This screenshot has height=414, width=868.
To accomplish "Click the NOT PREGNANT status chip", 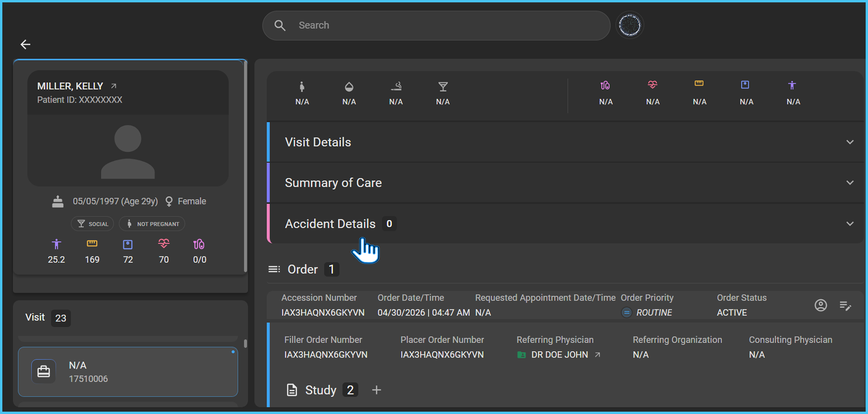I will click(x=152, y=224).
